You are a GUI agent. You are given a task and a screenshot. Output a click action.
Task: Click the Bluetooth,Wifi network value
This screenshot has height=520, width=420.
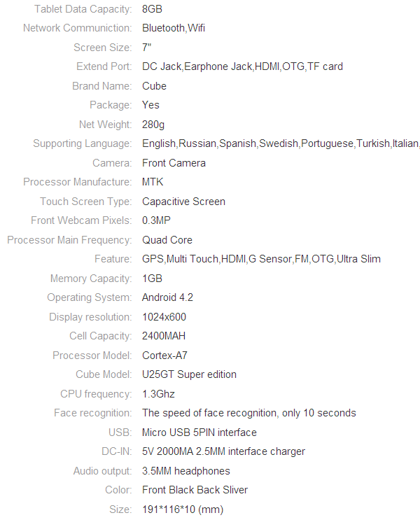pos(174,28)
